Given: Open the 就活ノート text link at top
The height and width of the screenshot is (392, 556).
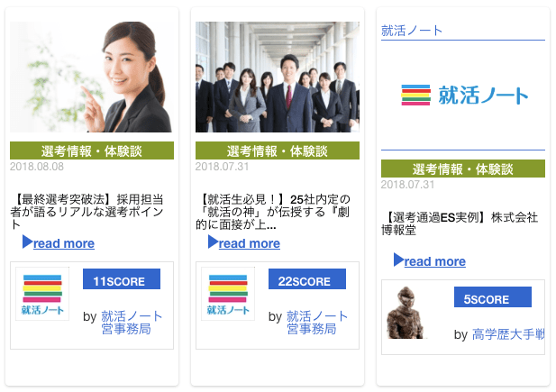Looking at the screenshot, I should click(411, 31).
